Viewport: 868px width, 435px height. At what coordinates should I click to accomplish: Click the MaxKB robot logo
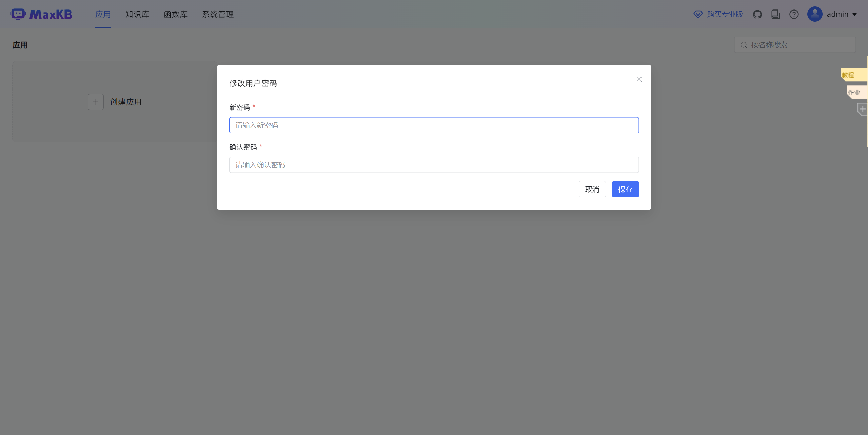tap(18, 14)
